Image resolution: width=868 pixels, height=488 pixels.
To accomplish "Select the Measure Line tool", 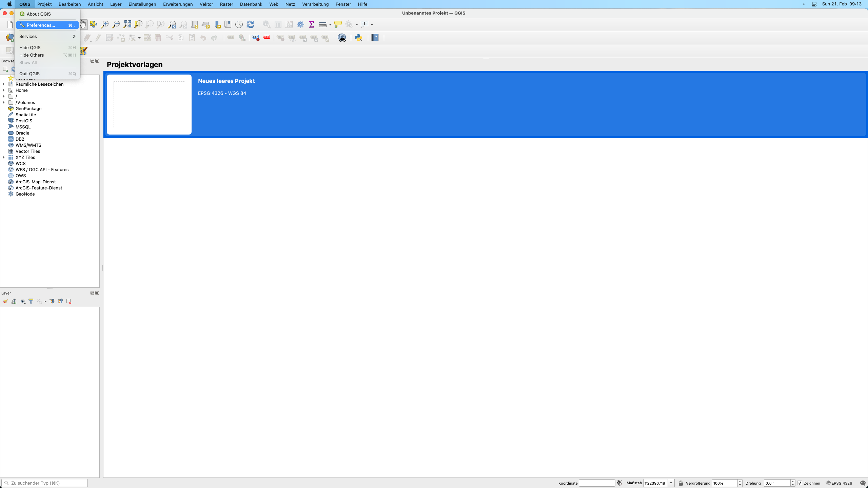I will [322, 24].
